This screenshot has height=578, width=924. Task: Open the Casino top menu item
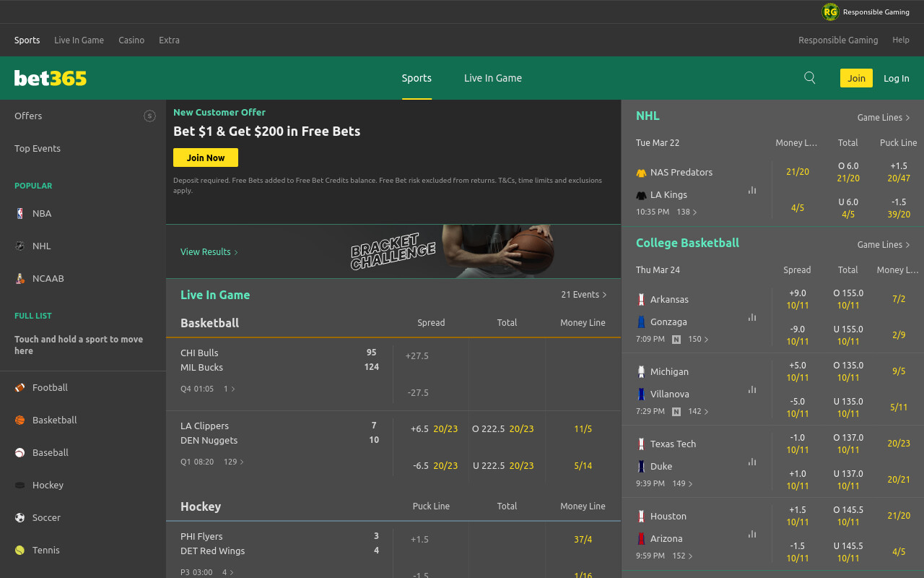(x=131, y=40)
